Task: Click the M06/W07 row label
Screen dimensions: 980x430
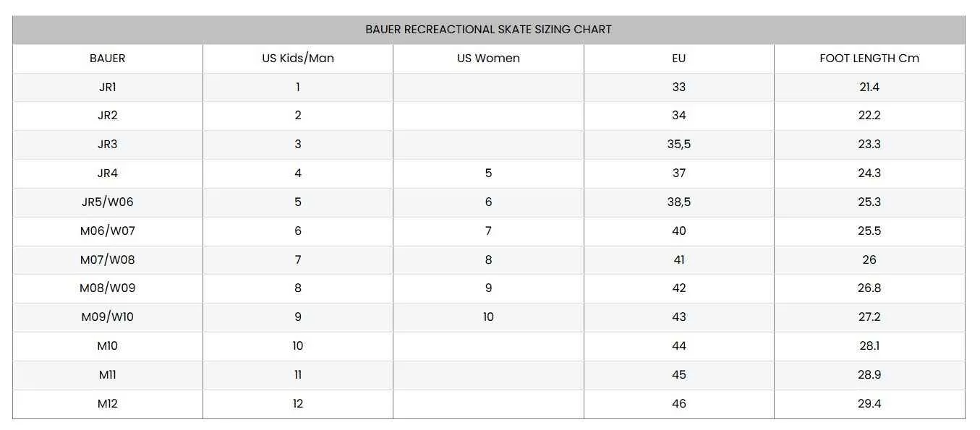Action: tap(107, 231)
